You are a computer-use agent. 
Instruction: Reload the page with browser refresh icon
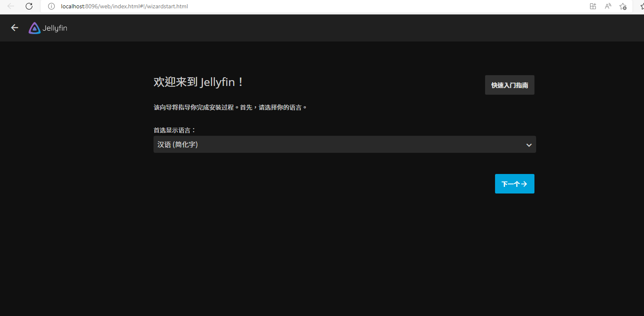coord(29,6)
